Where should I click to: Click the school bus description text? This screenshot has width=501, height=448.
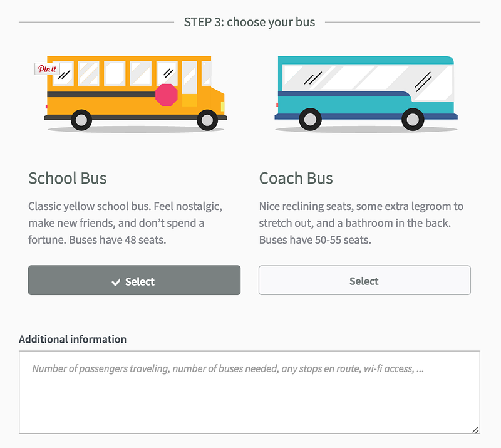click(125, 223)
